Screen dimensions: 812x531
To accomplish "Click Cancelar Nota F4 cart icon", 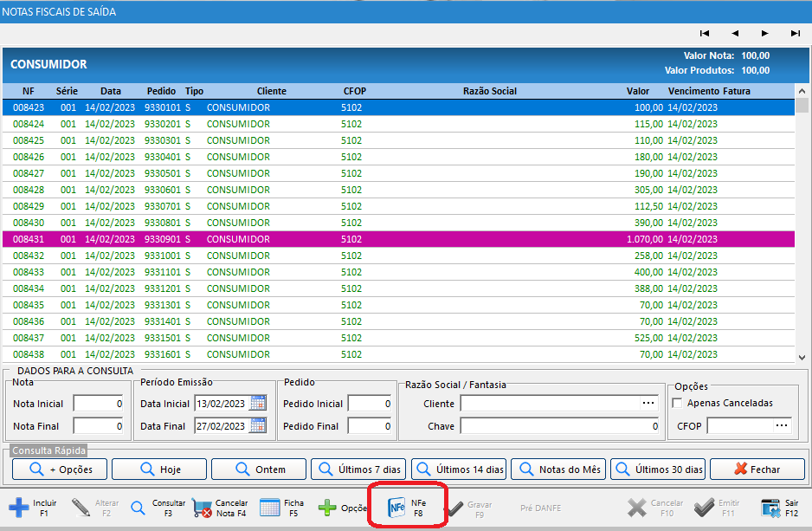I will point(202,508).
